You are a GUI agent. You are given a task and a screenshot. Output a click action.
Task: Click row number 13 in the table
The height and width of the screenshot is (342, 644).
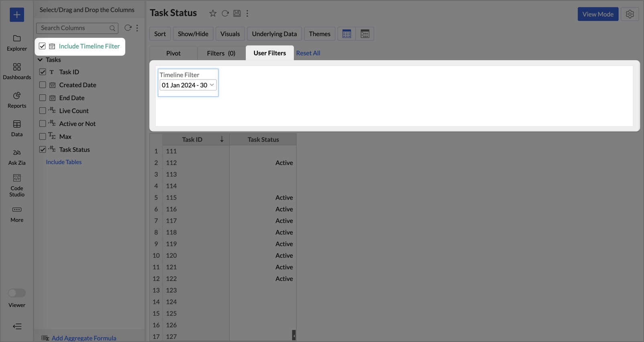[156, 290]
